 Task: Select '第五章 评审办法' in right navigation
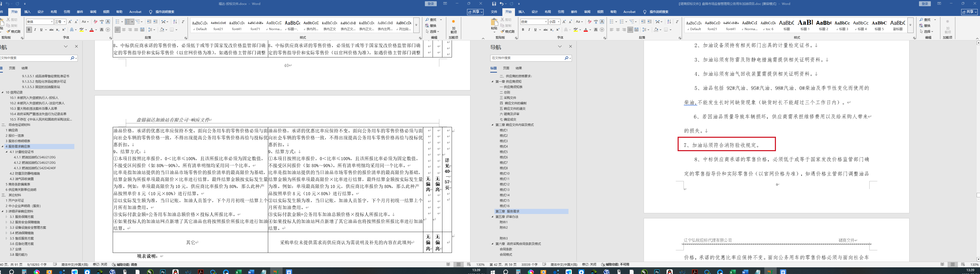(x=507, y=217)
